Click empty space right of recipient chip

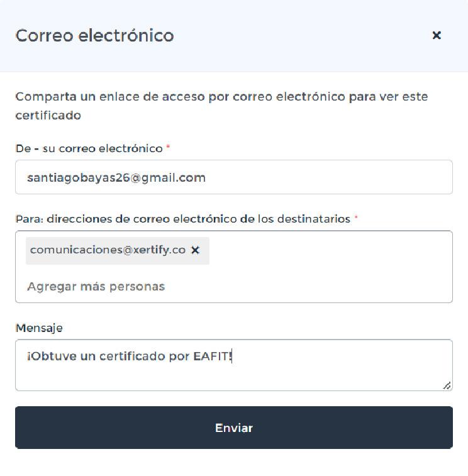pyautogui.click(x=327, y=250)
